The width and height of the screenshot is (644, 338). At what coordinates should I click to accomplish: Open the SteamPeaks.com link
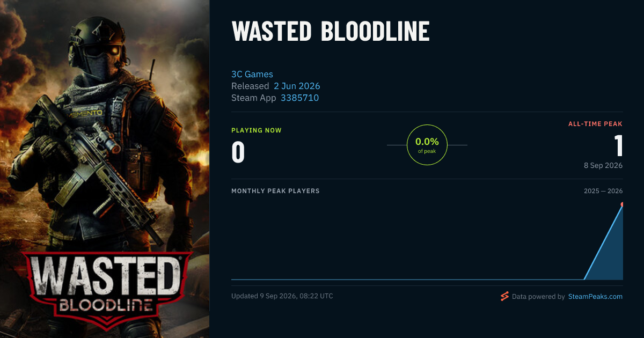coord(595,296)
